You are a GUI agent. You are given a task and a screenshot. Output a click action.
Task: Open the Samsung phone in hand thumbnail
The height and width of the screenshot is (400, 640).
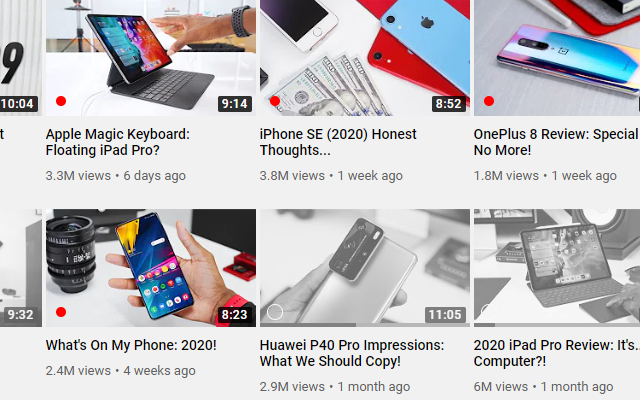151,268
